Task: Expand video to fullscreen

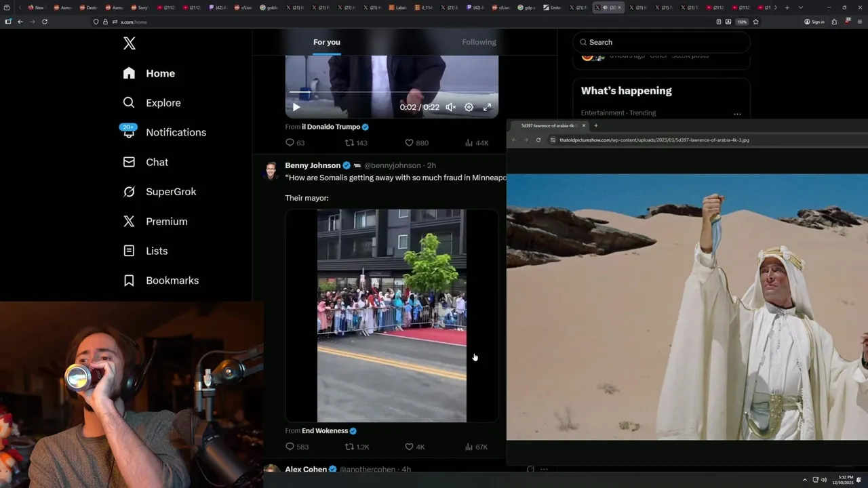Action: tap(487, 107)
